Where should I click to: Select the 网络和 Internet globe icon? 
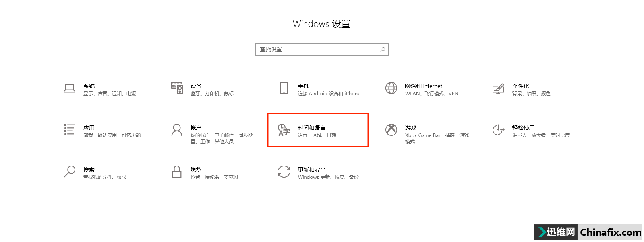[x=391, y=88]
